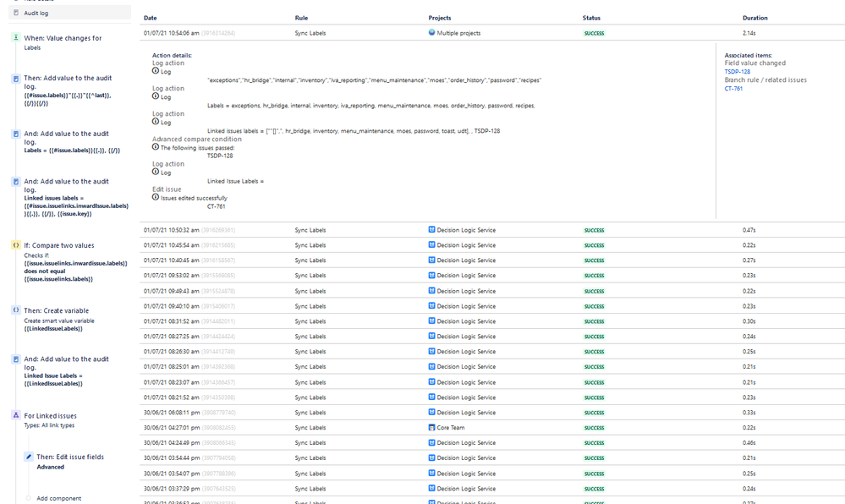845x504 pixels.
Task: Click Sync Labels rule in 10:54:06 am row
Action: pos(310,33)
